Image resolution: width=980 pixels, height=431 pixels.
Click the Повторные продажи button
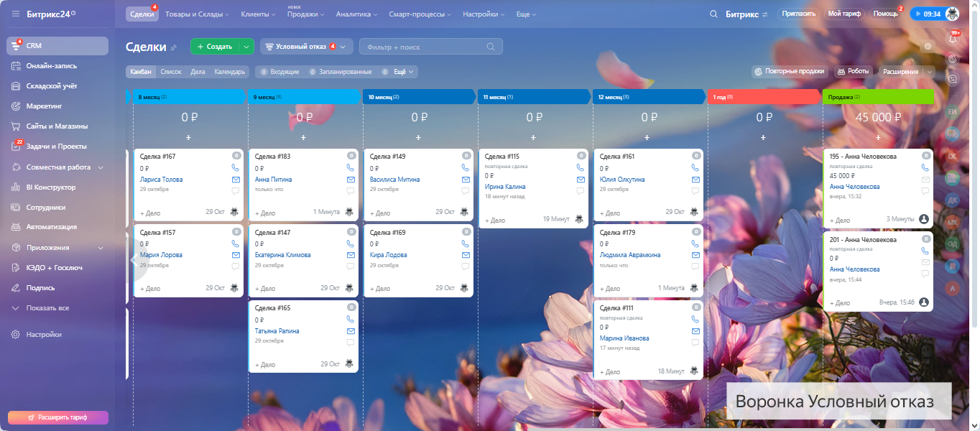point(790,72)
